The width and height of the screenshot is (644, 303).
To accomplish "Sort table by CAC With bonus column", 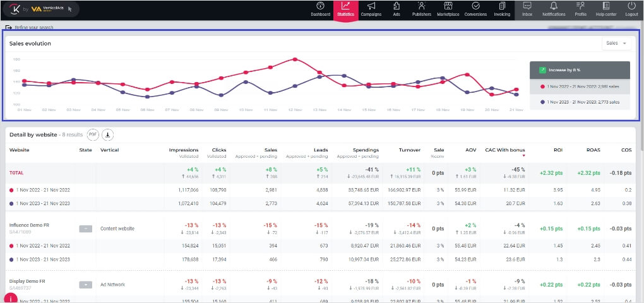I will tap(504, 150).
